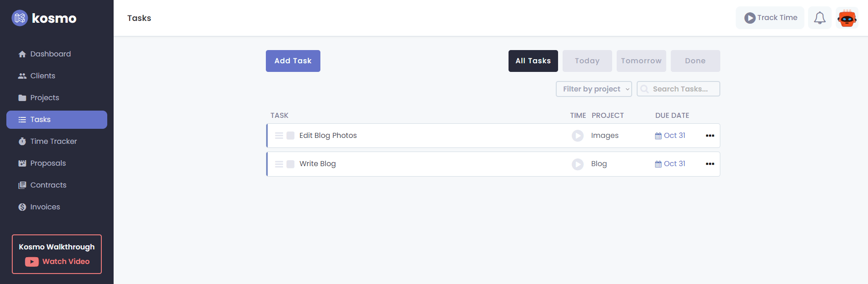Viewport: 868px width, 284px height.
Task: Click the Kosmo logo icon
Action: point(20,18)
